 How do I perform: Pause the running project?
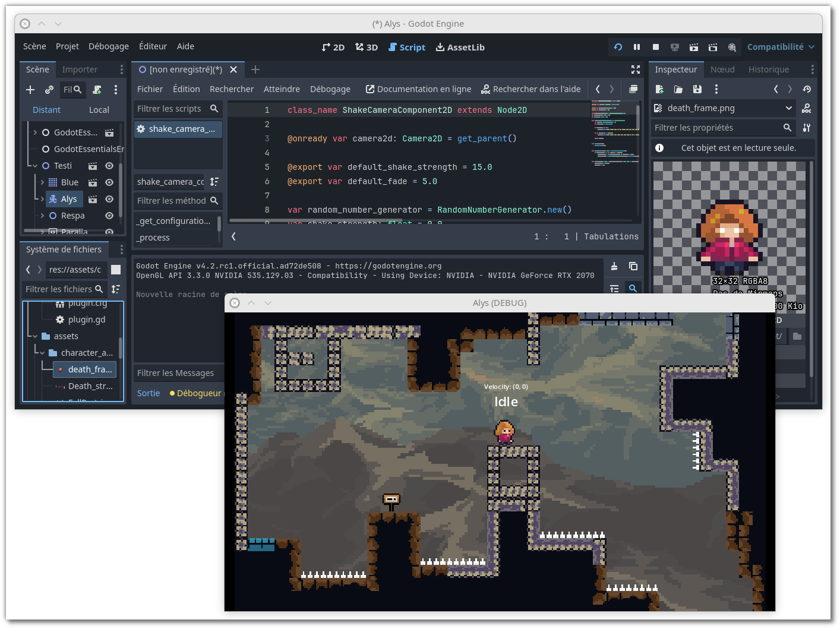(x=637, y=47)
